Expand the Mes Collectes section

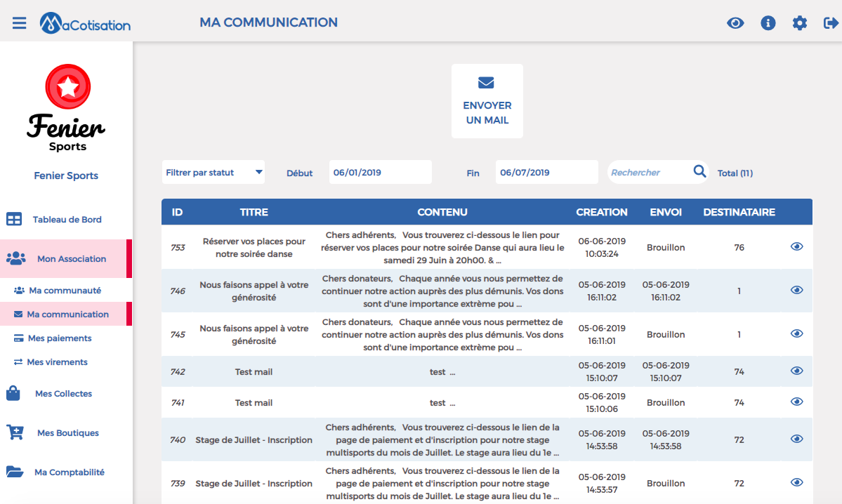coord(63,394)
